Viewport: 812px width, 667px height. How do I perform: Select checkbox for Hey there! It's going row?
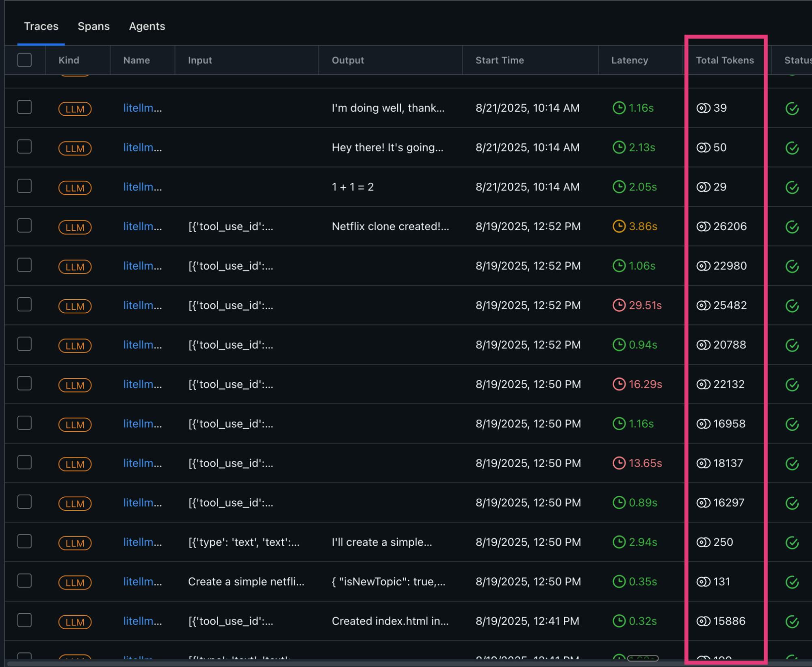(x=24, y=147)
